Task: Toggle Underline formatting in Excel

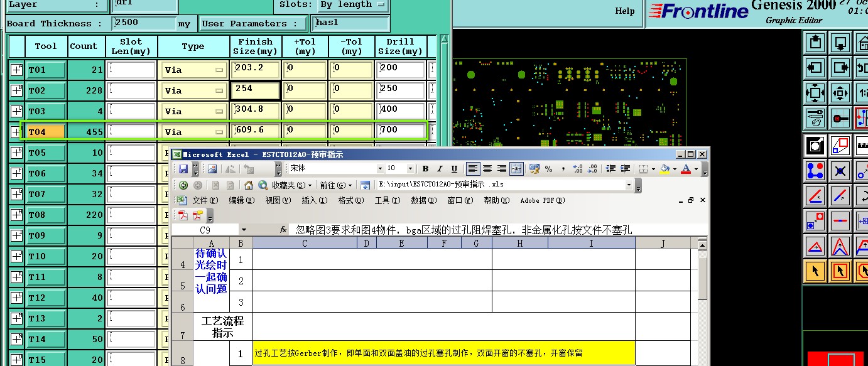Action: [x=454, y=169]
